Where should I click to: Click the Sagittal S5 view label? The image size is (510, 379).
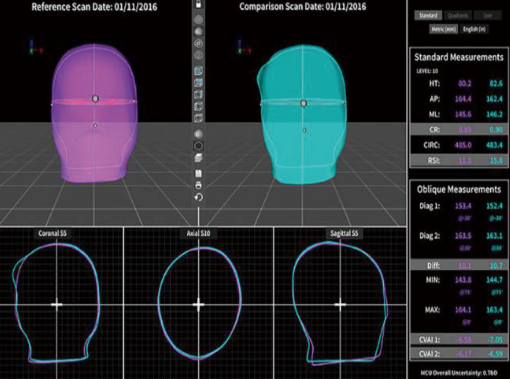point(344,233)
